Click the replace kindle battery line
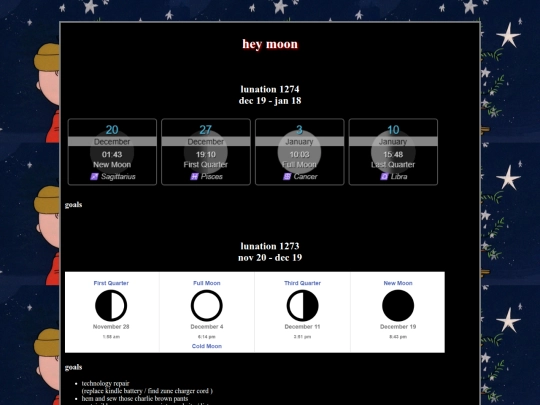540x405 pixels. tap(147, 391)
